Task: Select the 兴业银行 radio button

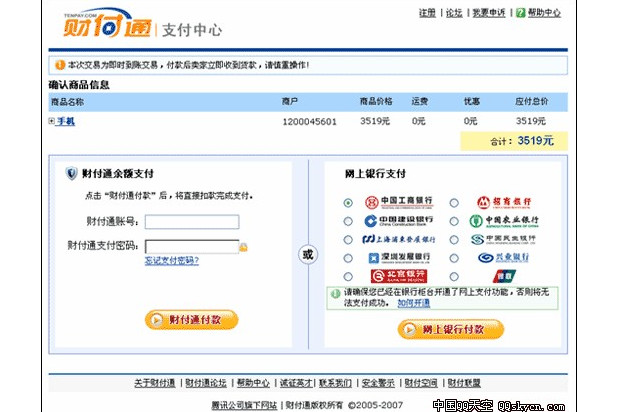Action: coord(454,258)
